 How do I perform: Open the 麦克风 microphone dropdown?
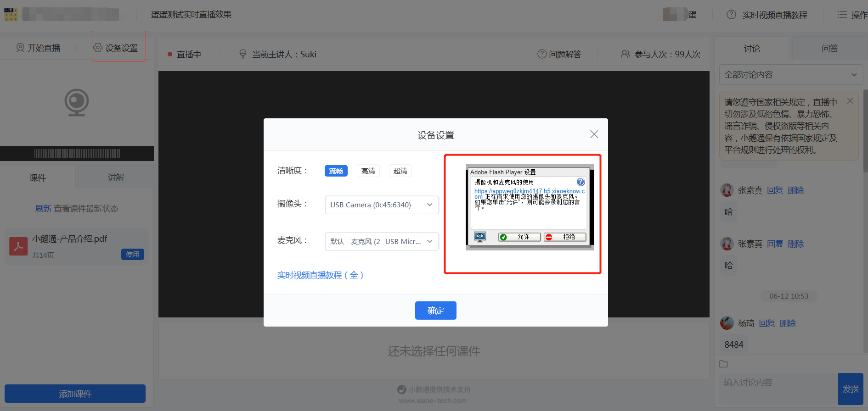381,242
